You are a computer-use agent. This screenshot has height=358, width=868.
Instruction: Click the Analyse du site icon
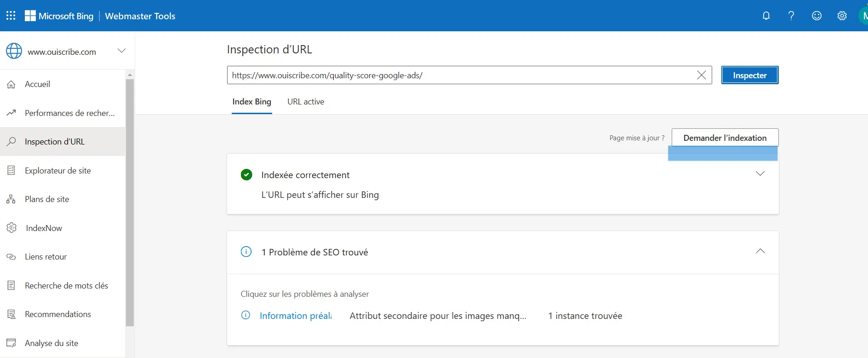(11, 343)
